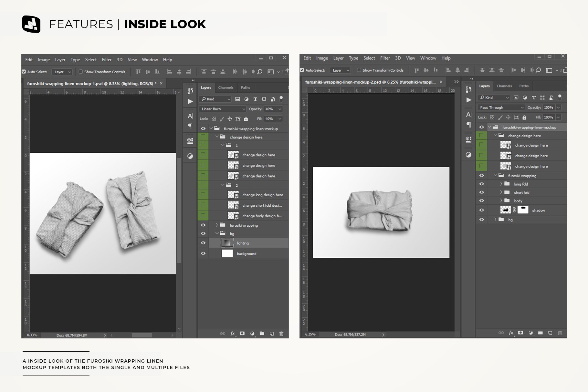Hide the shadow layer in right panel
Image resolution: width=588 pixels, height=392 pixels.
(x=481, y=210)
